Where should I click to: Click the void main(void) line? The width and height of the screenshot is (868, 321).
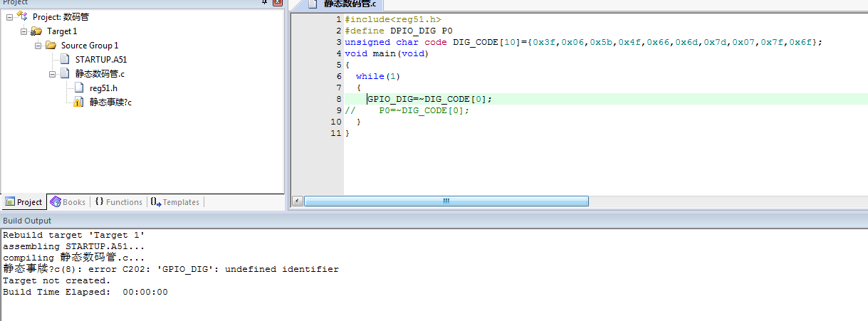click(387, 53)
